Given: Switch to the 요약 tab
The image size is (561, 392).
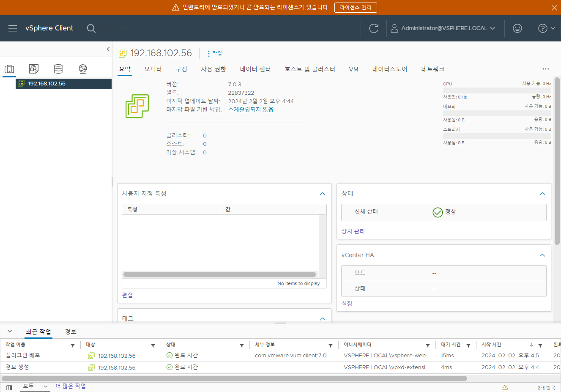Looking at the screenshot, I should 125,69.
